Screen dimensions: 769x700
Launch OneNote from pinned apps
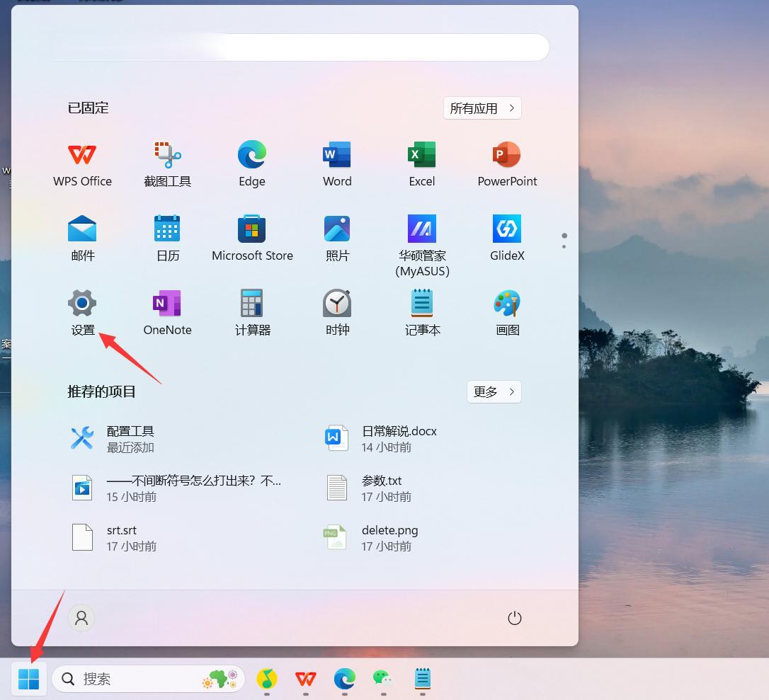167,314
